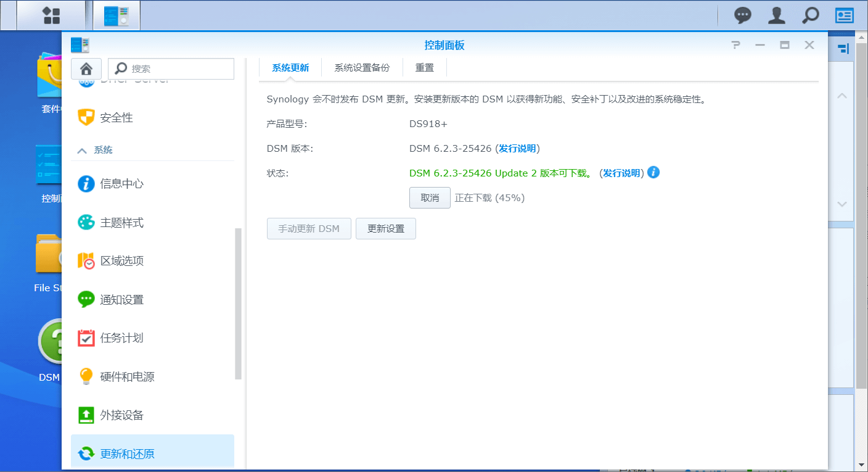
Task: Click the home icon above the sidebar
Action: [x=86, y=68]
